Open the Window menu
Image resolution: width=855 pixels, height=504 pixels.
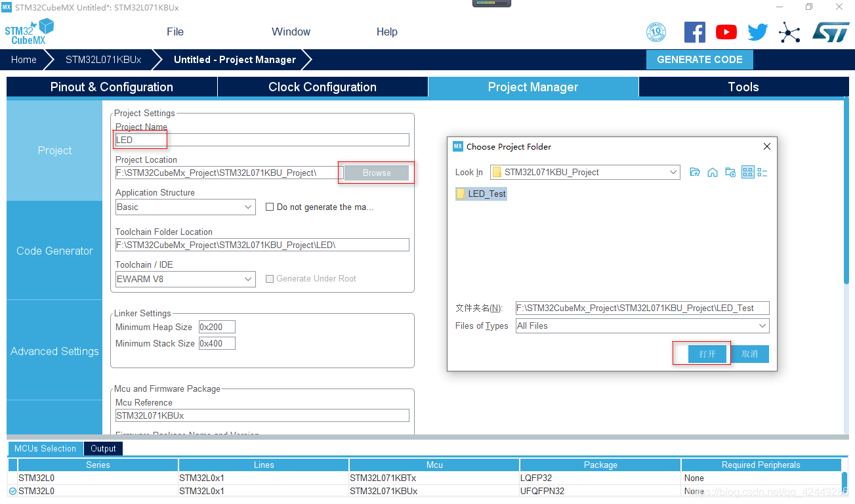(291, 31)
